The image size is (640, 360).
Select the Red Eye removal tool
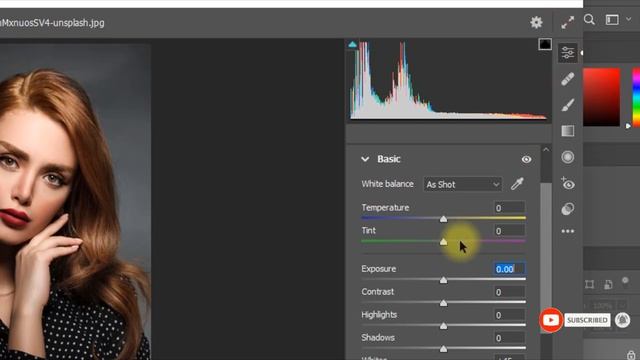pos(567,183)
